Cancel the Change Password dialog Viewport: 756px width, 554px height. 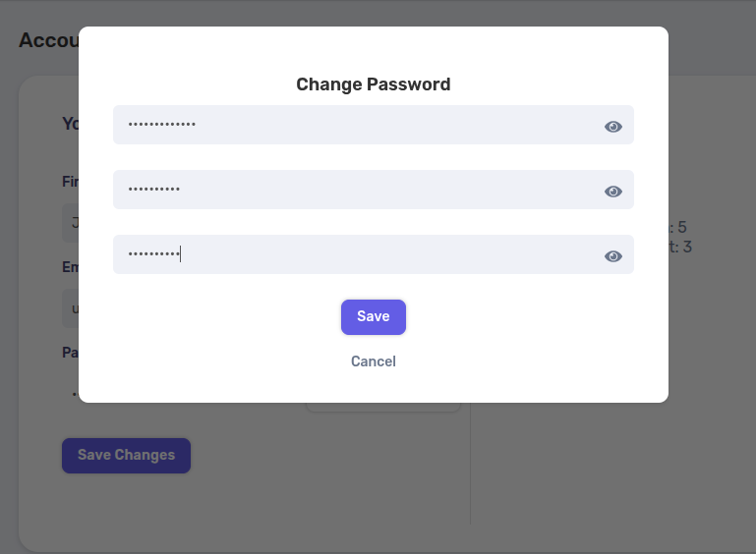point(374,361)
